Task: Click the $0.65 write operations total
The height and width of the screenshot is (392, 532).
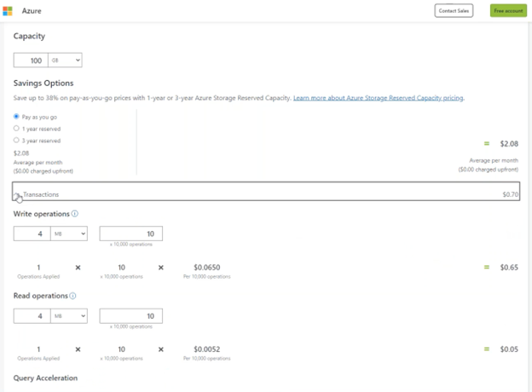Action: click(509, 268)
